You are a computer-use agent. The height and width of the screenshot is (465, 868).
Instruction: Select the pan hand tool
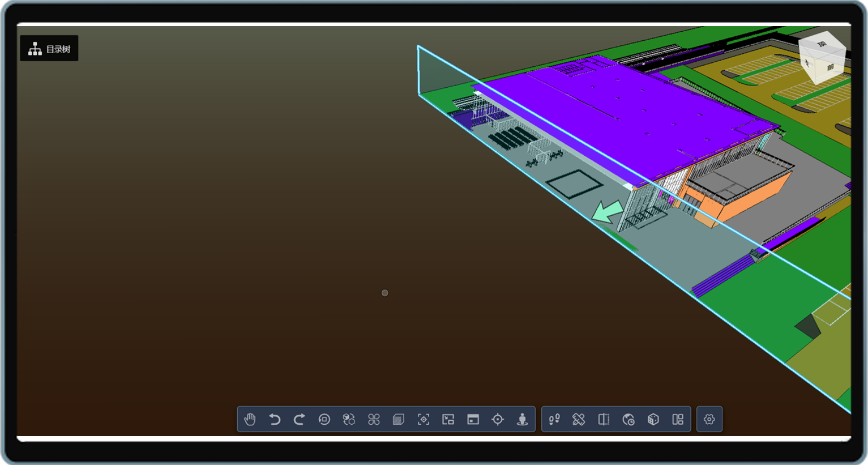[250, 419]
